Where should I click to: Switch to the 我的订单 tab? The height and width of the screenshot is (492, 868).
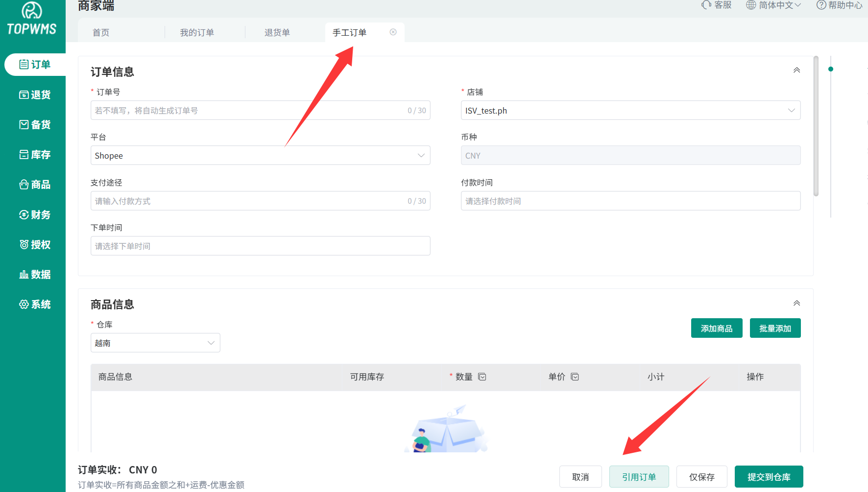coord(197,32)
